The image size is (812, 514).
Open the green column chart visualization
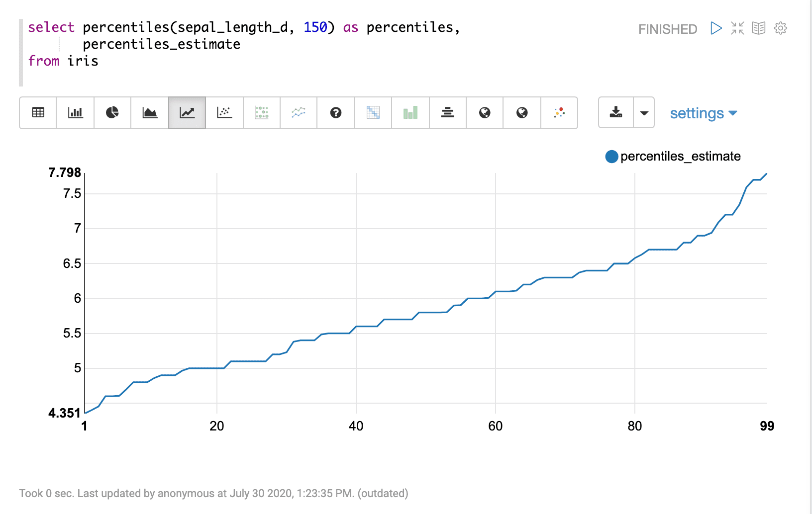[x=410, y=113]
